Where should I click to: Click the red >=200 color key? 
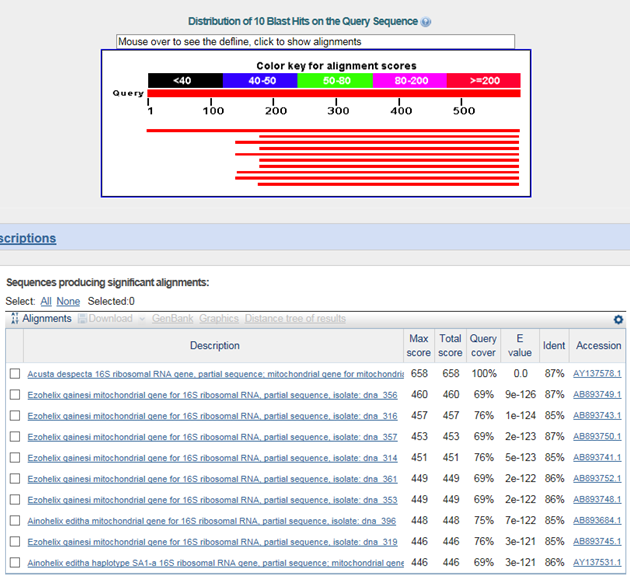pos(484,81)
